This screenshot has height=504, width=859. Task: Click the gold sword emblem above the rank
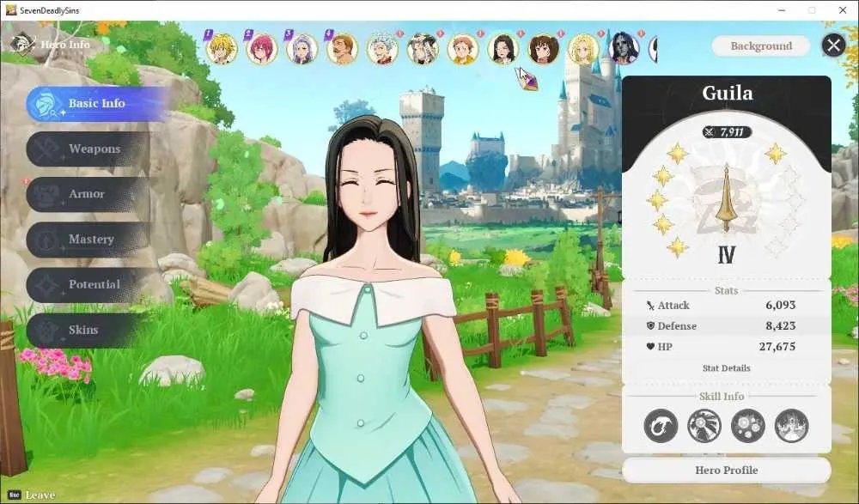click(x=727, y=198)
